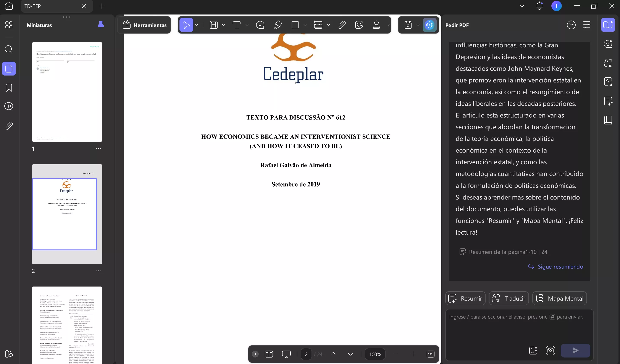Open the Attachments panel in sidebar
Viewport: 620px width, 364px height.
[9, 126]
